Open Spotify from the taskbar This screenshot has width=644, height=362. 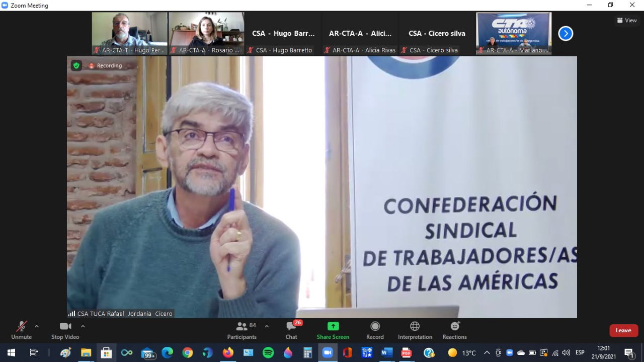[x=268, y=352]
